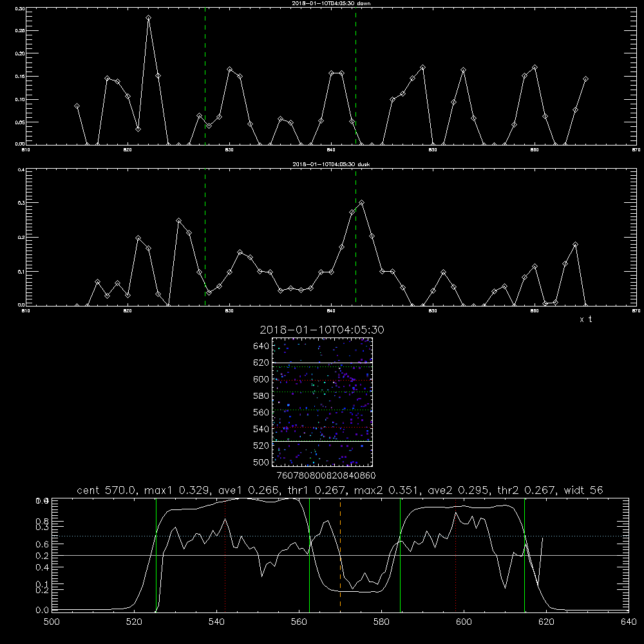
Task: Click the green solid line near 562 in bottom plot
Action: (309, 554)
